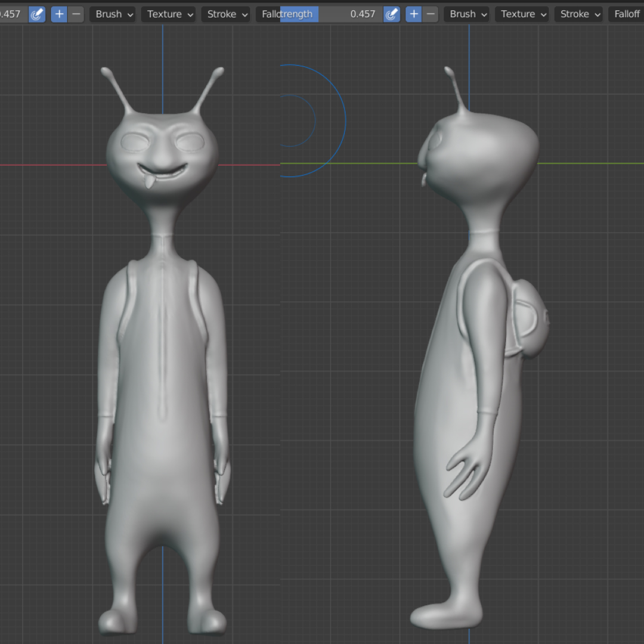644x644 pixels.
Task: Open the Brush dropdown in the right viewport
Action: click(466, 14)
